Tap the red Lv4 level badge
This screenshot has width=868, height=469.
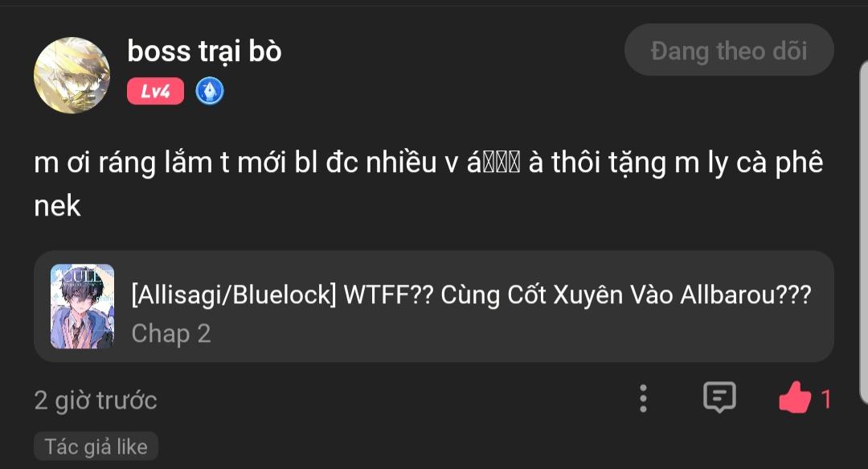[156, 91]
